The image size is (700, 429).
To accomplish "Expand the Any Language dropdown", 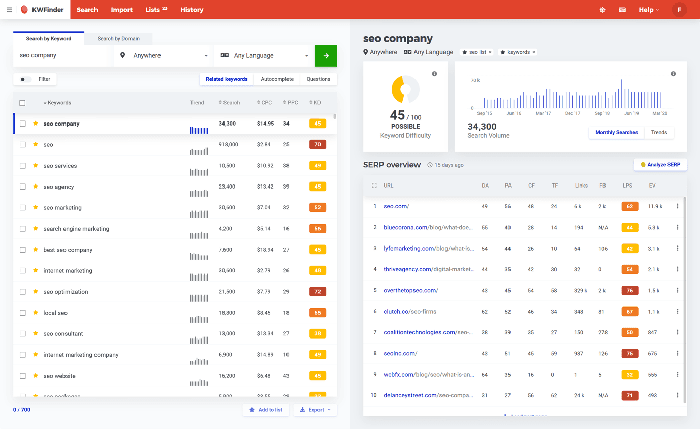I will tap(262, 56).
